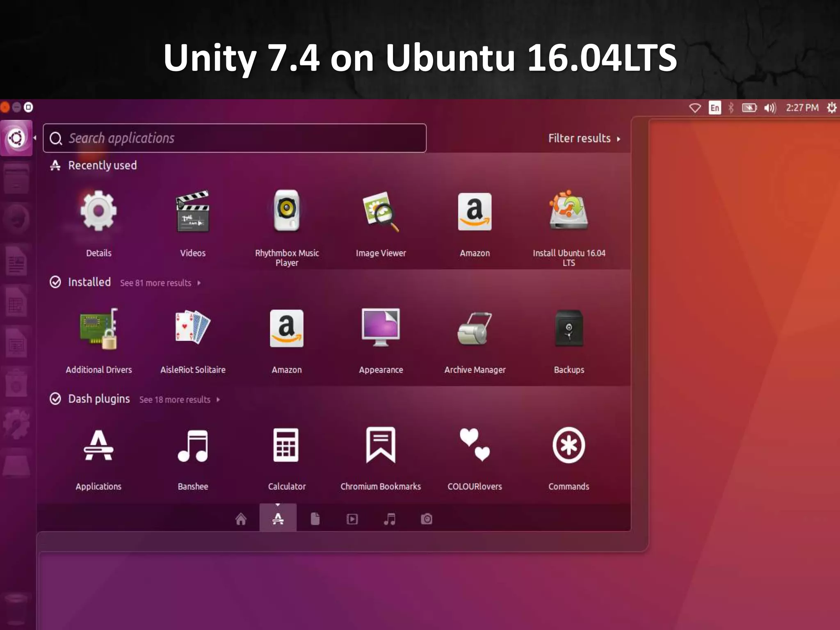Expand Filter results panel
This screenshot has width=840, height=630.
(584, 138)
